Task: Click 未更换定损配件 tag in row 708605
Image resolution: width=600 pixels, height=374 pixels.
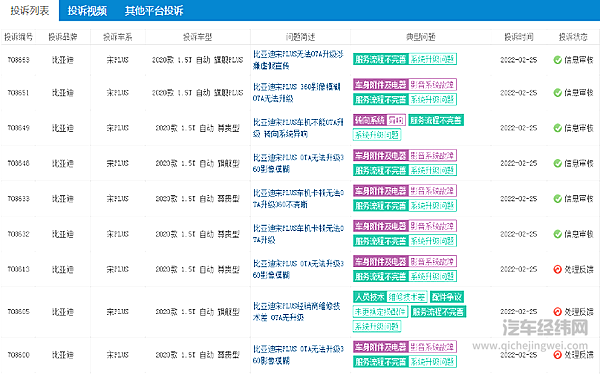Action: (380, 312)
